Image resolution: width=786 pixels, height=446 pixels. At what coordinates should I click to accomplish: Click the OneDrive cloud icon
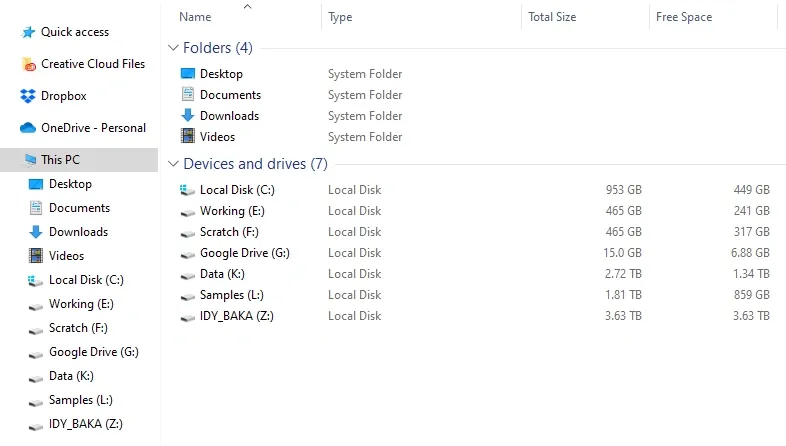pos(28,128)
